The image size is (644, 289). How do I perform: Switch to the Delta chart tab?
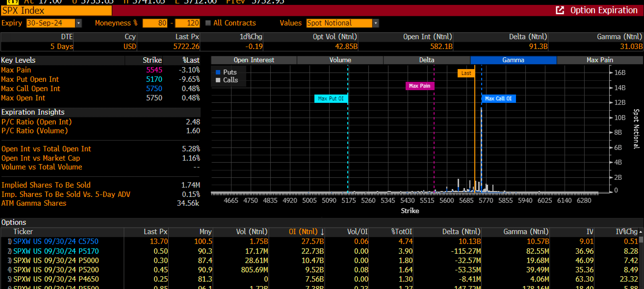click(426, 60)
